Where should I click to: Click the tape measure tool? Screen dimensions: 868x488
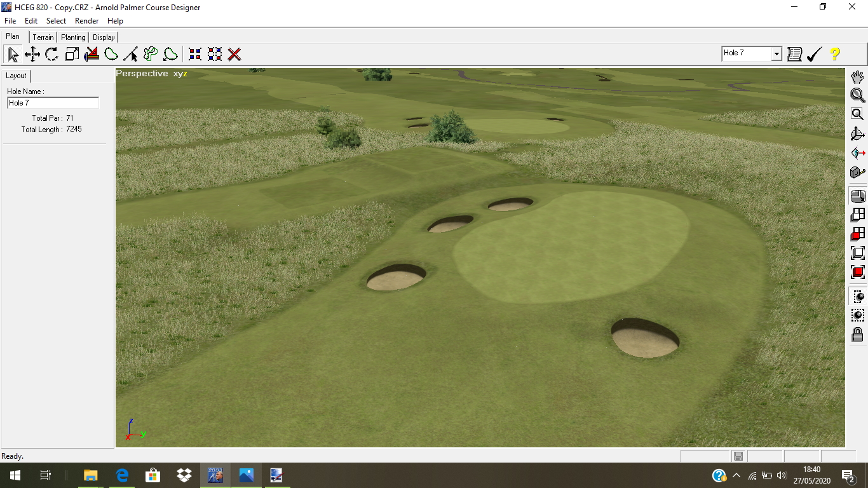[857, 173]
